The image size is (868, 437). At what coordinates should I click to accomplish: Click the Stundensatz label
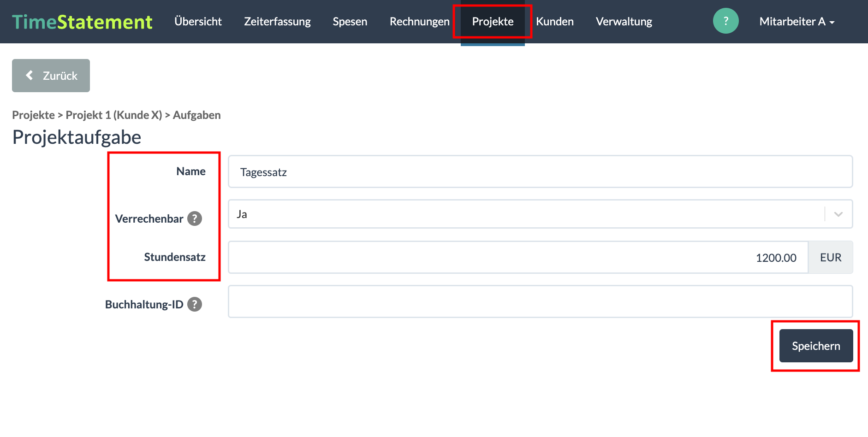pyautogui.click(x=175, y=257)
